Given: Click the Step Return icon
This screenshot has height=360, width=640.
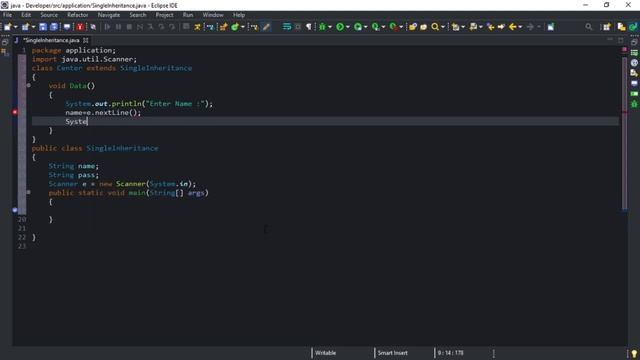Looking at the screenshot, I should tap(172, 27).
